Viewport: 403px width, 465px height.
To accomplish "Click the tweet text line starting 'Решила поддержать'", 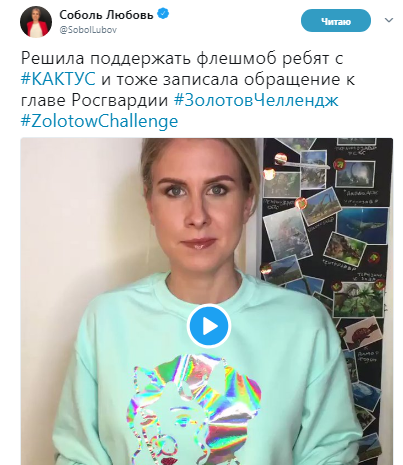I will (x=182, y=58).
